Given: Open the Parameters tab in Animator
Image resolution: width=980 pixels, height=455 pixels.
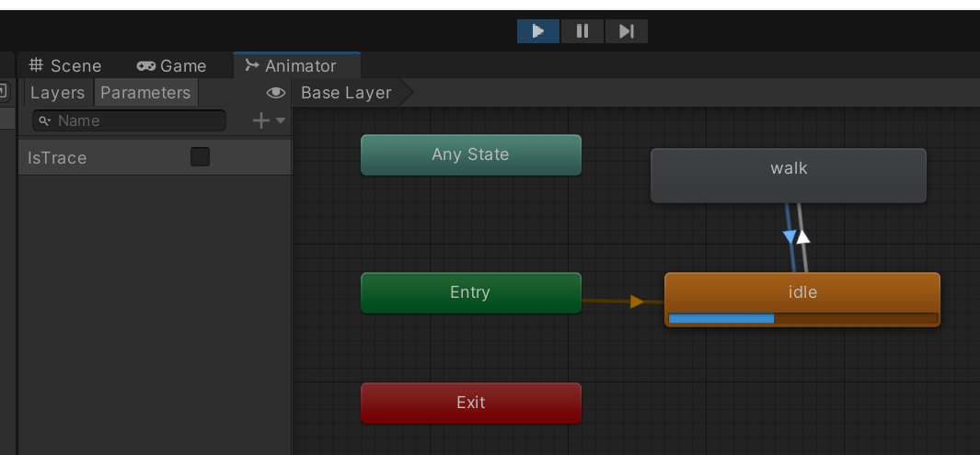Looking at the screenshot, I should (x=145, y=92).
